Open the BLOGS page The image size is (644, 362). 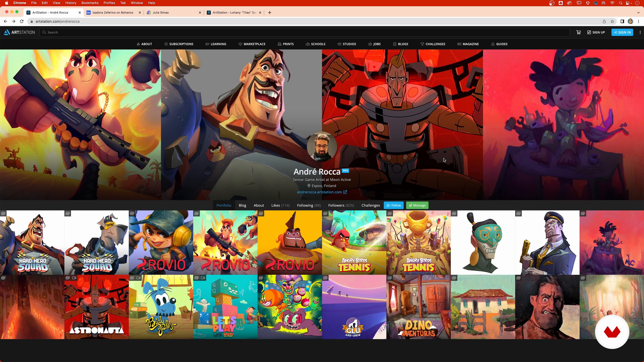401,44
